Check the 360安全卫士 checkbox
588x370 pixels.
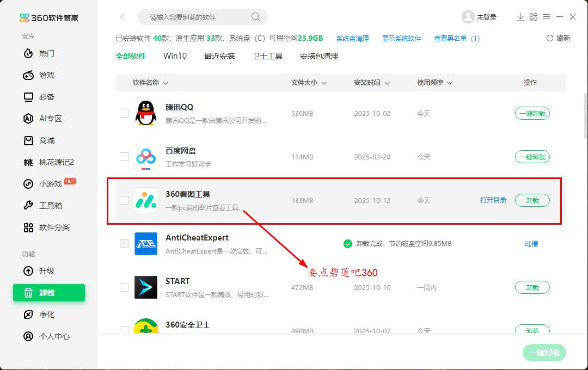124,330
